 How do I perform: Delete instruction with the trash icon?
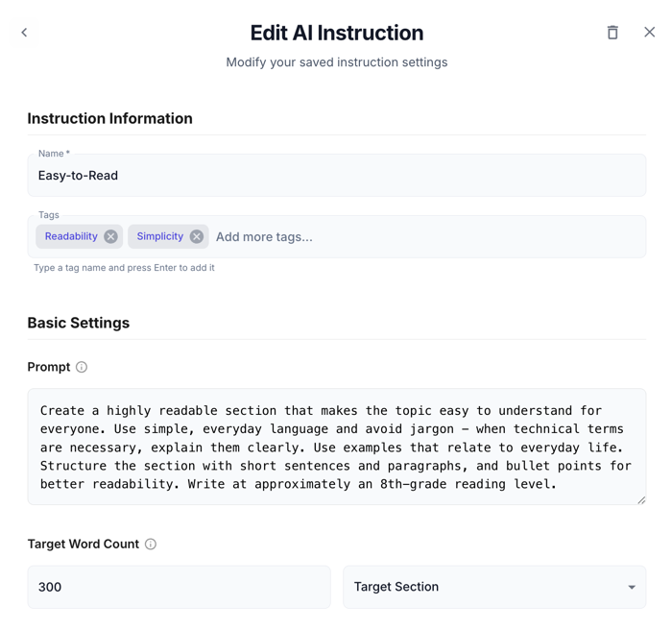[x=612, y=32]
